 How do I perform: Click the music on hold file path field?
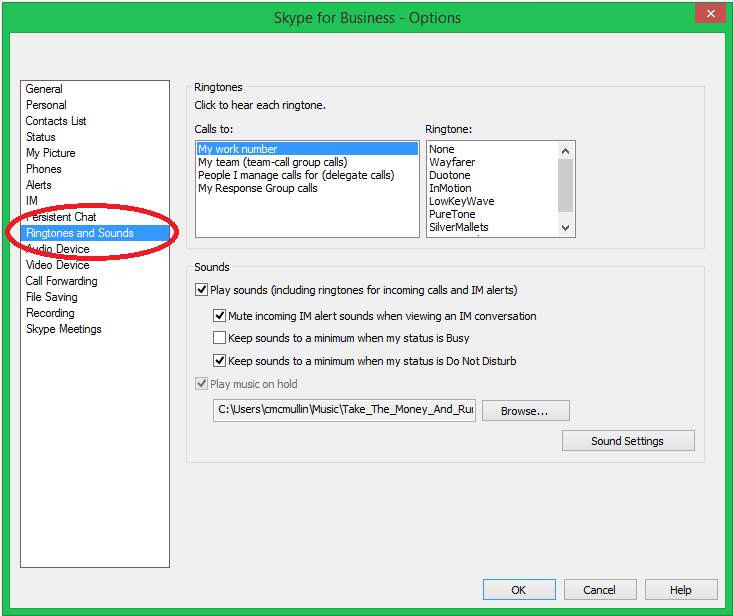[x=345, y=410]
